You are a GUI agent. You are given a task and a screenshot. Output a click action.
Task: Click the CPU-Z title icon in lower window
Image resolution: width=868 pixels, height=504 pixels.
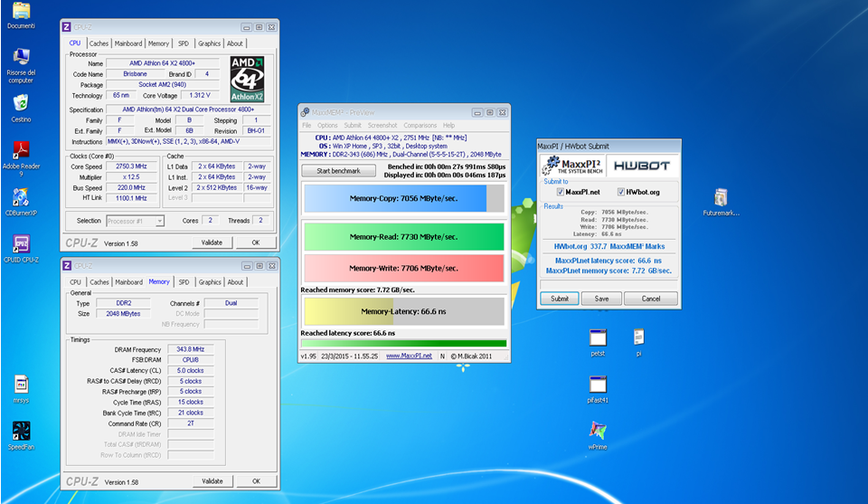click(67, 266)
